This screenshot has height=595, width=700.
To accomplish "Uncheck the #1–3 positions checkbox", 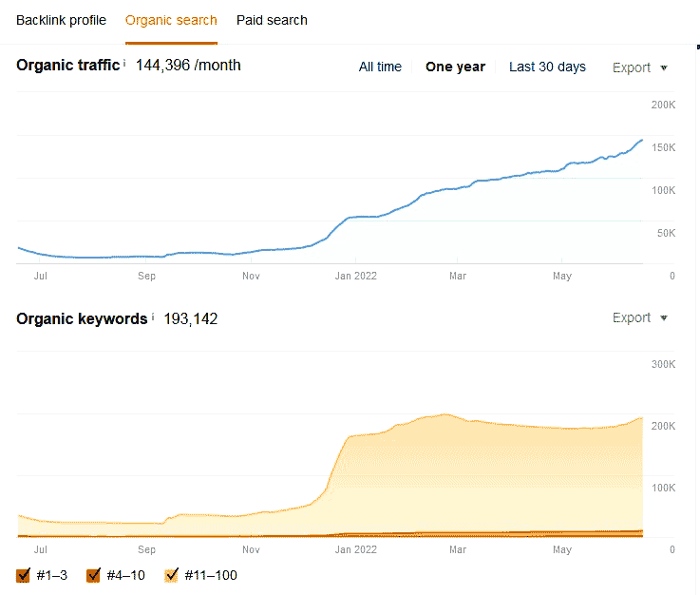I will click(x=24, y=575).
